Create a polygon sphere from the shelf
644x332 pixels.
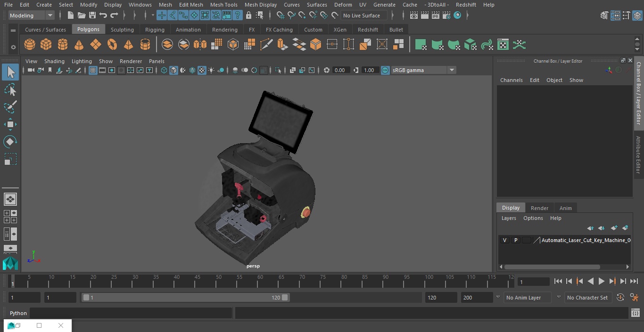(30, 45)
